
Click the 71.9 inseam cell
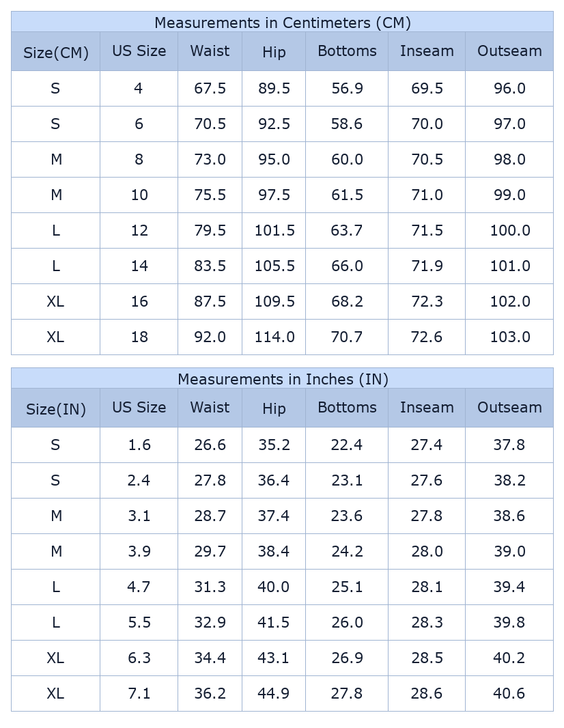427,266
